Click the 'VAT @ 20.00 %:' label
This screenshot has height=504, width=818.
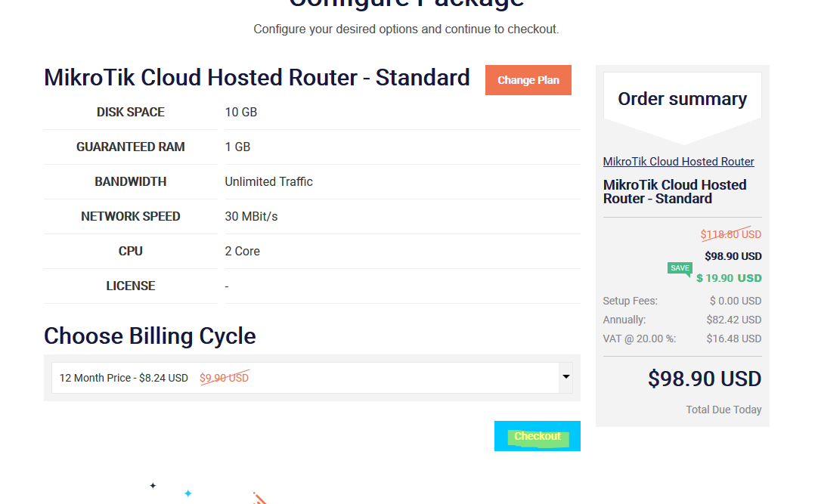639,339
